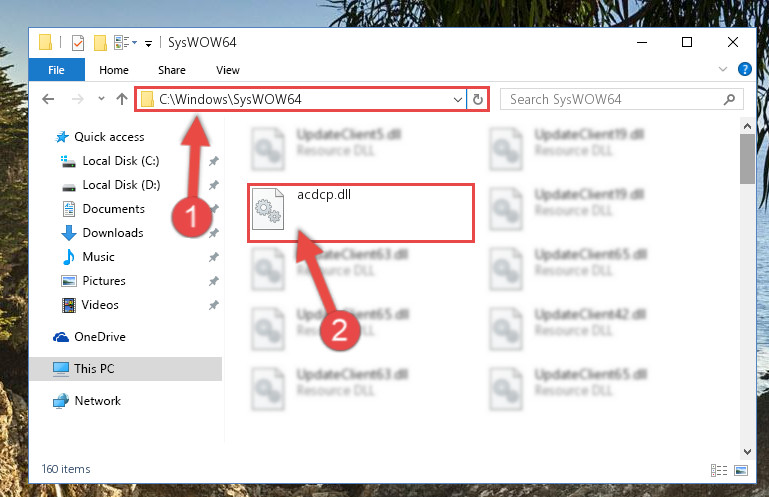
Task: Unpin Downloads from Quick access
Action: click(x=213, y=233)
